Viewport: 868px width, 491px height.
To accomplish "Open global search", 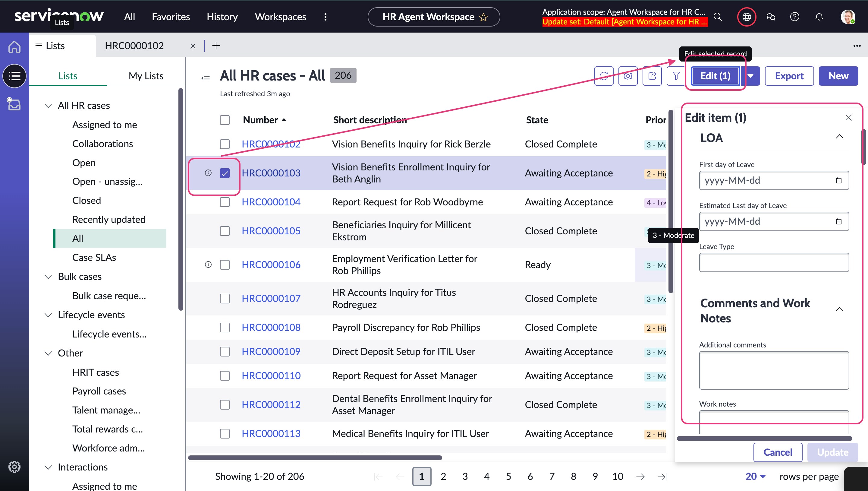I will pos(717,17).
